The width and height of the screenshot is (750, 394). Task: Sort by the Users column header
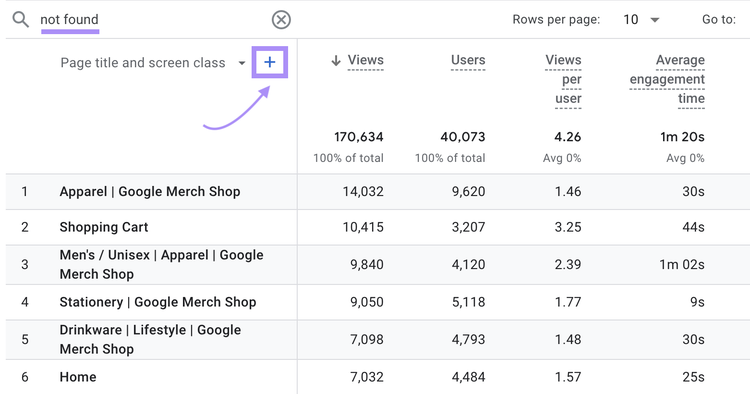(468, 60)
